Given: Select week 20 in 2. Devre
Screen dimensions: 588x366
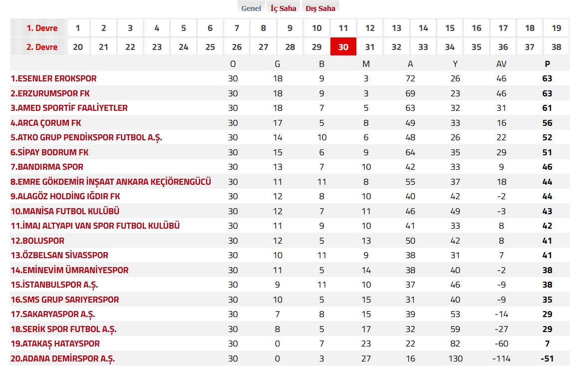Looking at the screenshot, I should (x=77, y=47).
